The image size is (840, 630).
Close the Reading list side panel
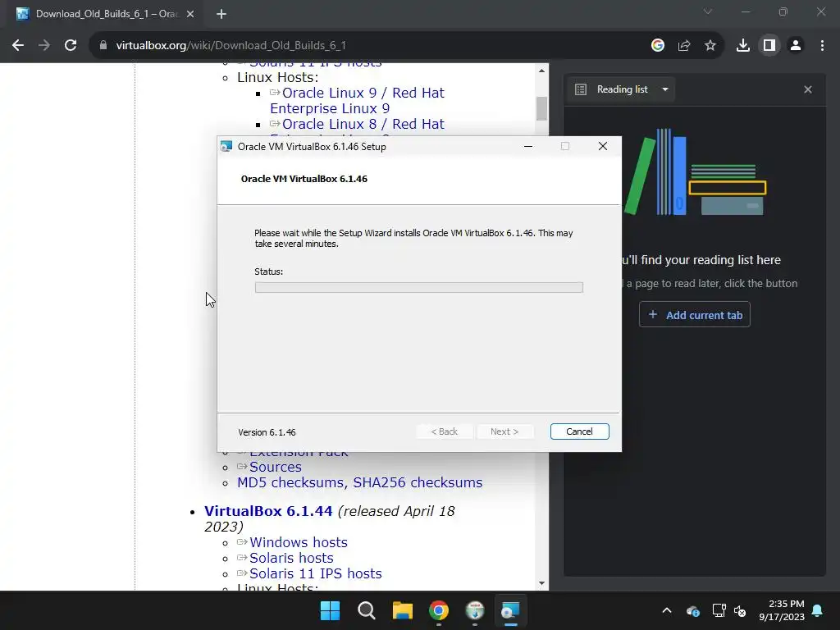coord(808,89)
